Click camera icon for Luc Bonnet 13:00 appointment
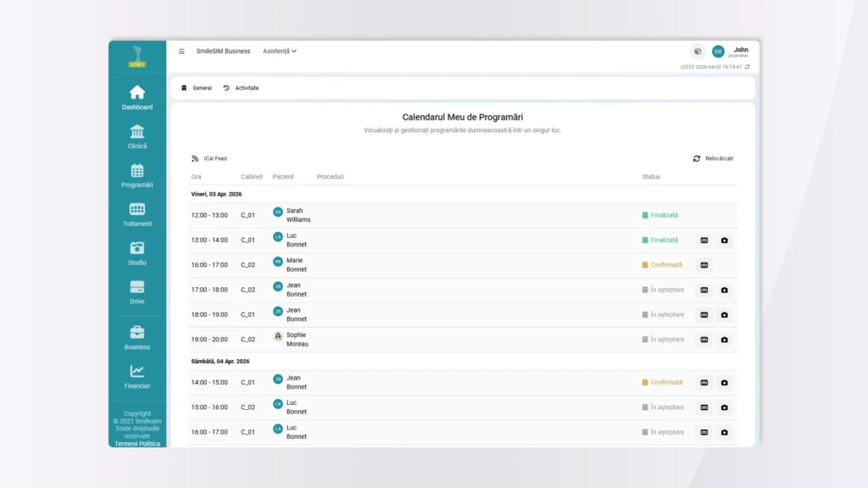The width and height of the screenshot is (868, 488). pos(724,241)
